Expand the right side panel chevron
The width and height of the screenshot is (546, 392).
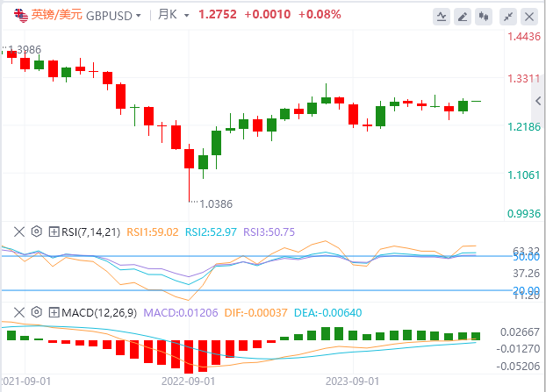coord(538,101)
